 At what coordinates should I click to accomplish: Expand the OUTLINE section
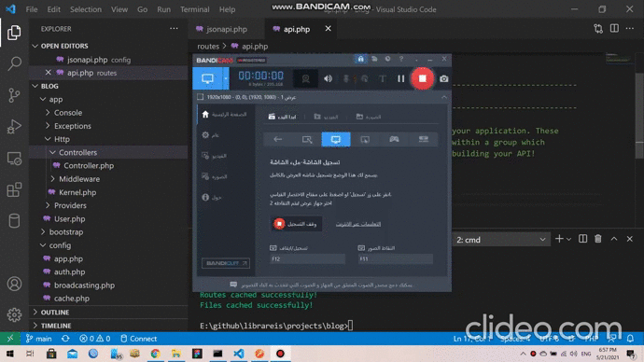pyautogui.click(x=55, y=313)
